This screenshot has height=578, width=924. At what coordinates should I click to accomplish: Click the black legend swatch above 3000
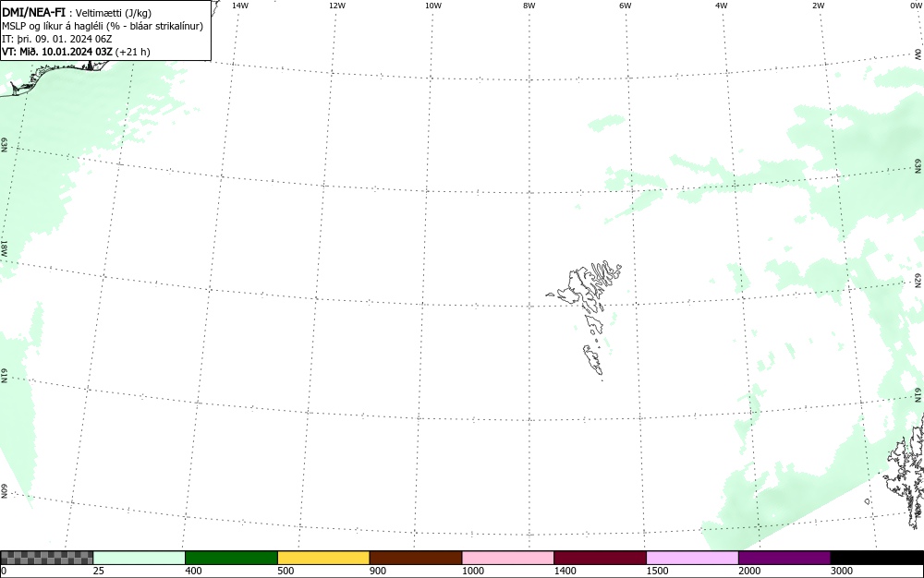877,558
